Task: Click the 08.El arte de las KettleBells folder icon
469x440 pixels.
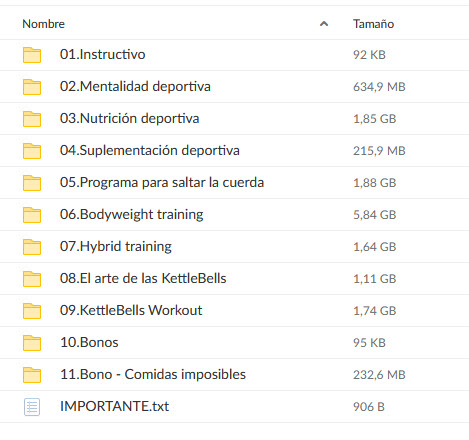Action: [32, 279]
